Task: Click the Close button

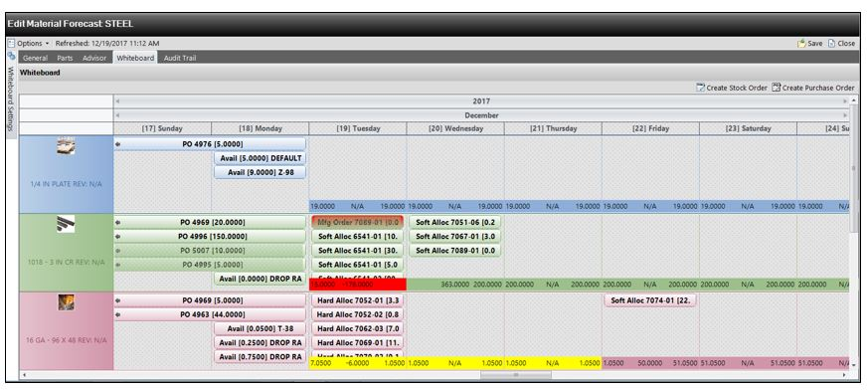Action: (x=841, y=43)
